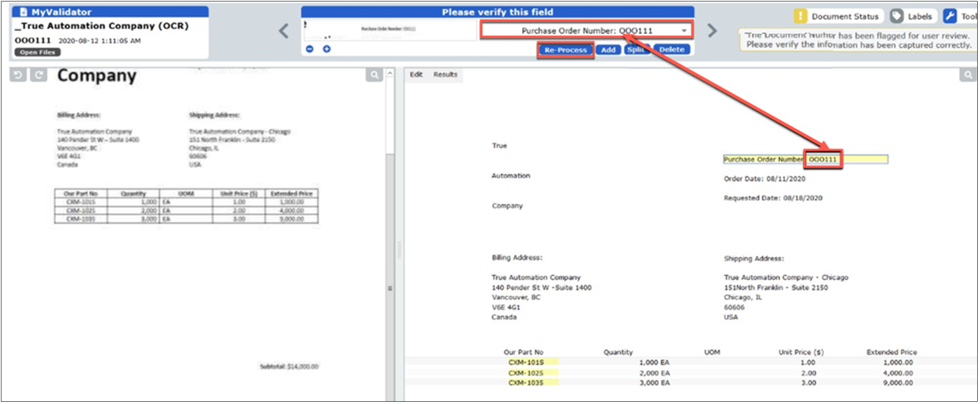
Task: Open Document Status warning panel
Action: pos(838,16)
